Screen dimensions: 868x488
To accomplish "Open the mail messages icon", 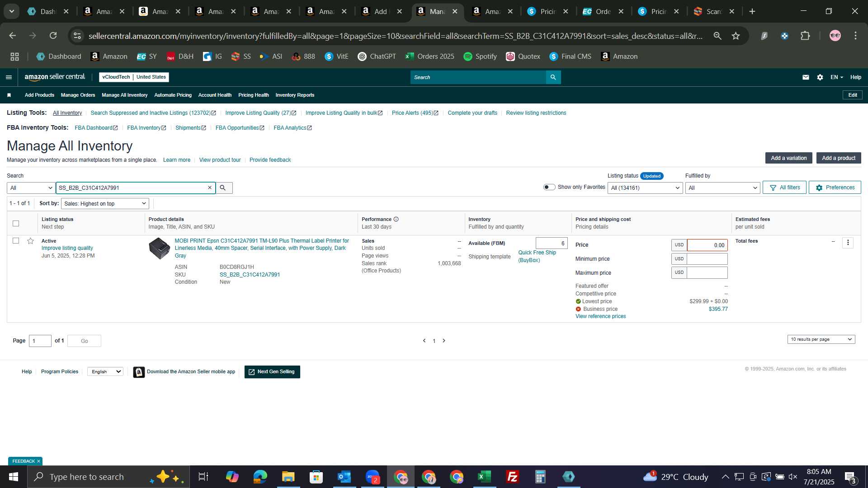I will coord(806,77).
